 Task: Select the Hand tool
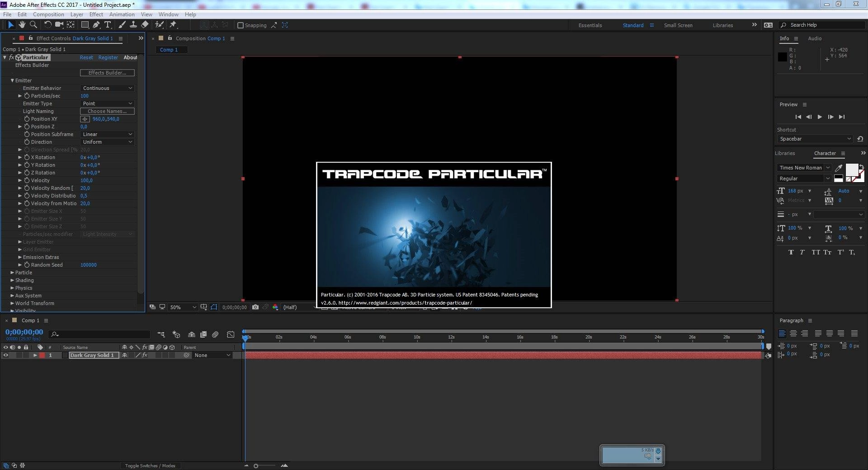pyautogui.click(x=22, y=25)
